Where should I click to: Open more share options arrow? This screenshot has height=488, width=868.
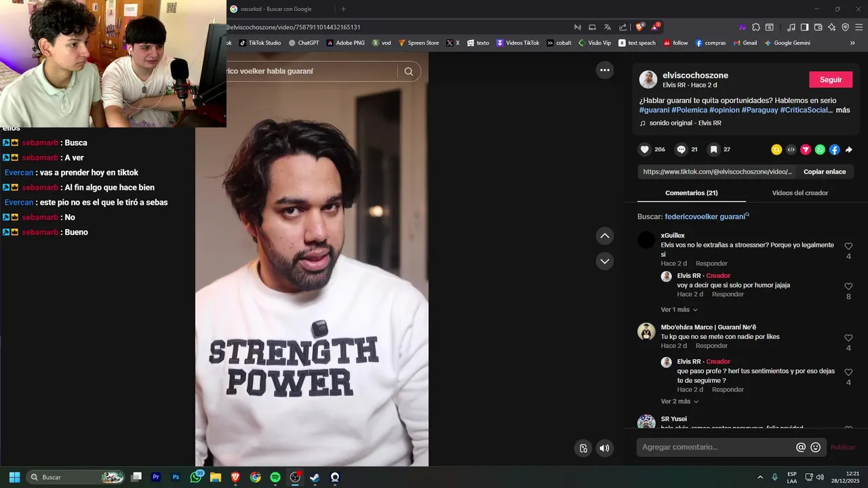[x=848, y=150]
